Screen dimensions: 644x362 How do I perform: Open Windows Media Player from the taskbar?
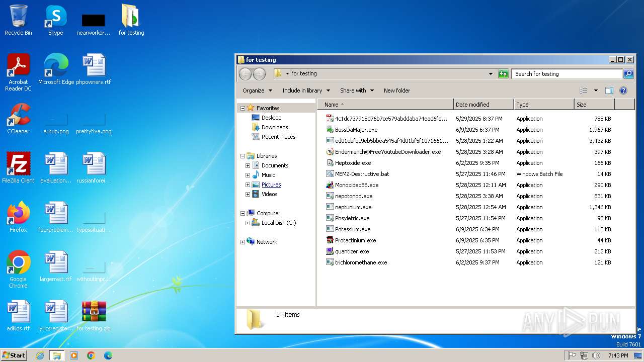[74, 355]
